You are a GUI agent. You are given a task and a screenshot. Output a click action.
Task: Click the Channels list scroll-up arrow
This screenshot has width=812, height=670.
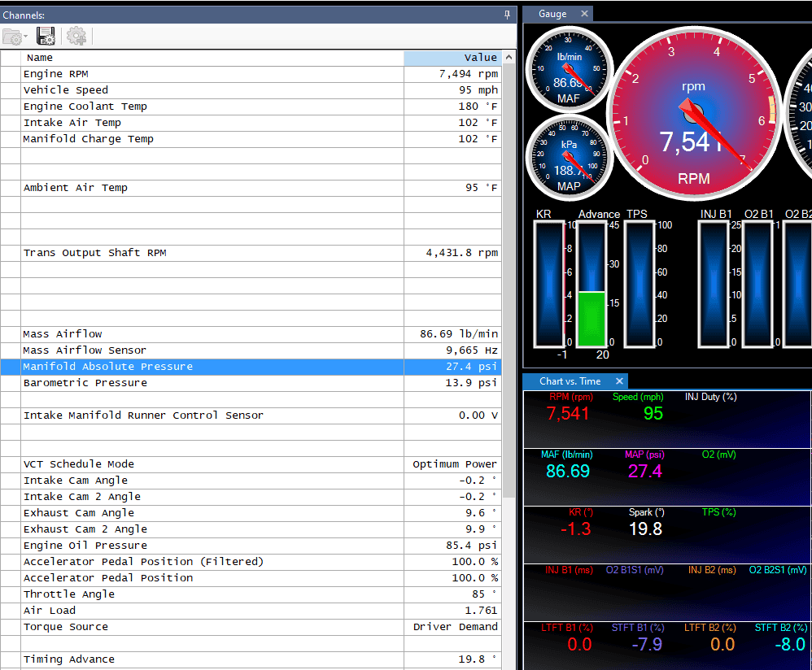(509, 58)
